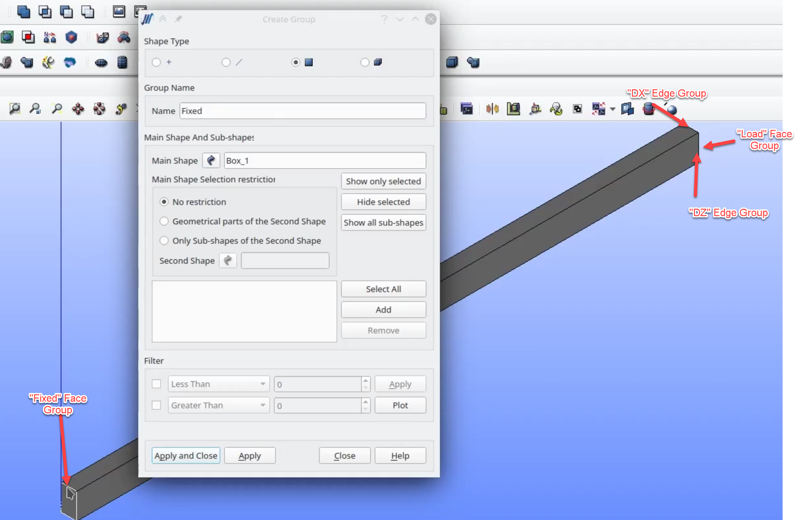The width and height of the screenshot is (812, 520).
Task: Enable Geometrical parts of the Second Shape
Action: pos(164,221)
